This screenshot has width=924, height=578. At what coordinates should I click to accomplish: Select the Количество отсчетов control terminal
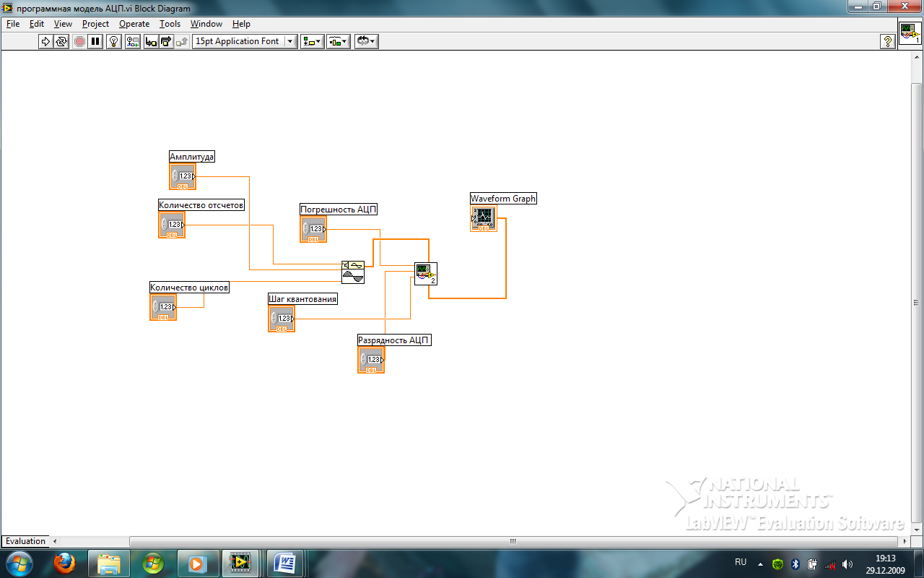(x=172, y=225)
